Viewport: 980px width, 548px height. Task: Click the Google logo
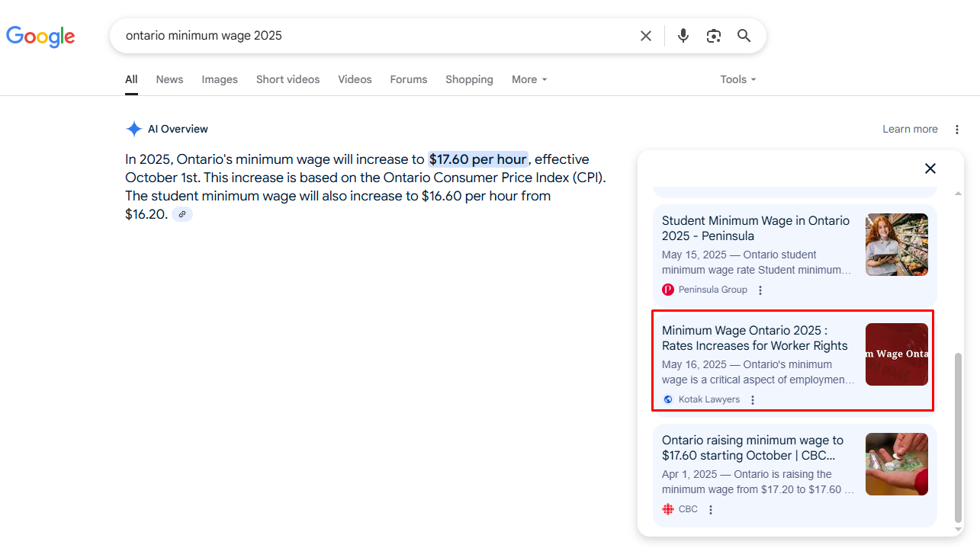(40, 36)
